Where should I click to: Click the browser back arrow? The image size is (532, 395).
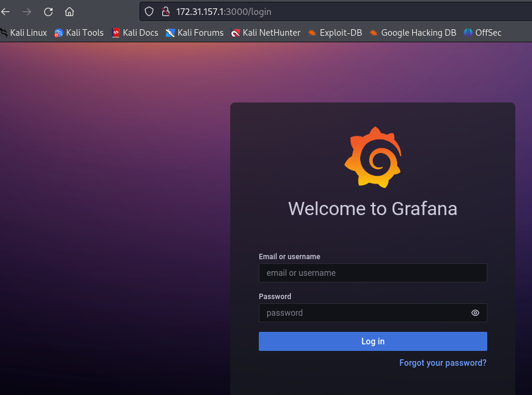[6, 12]
